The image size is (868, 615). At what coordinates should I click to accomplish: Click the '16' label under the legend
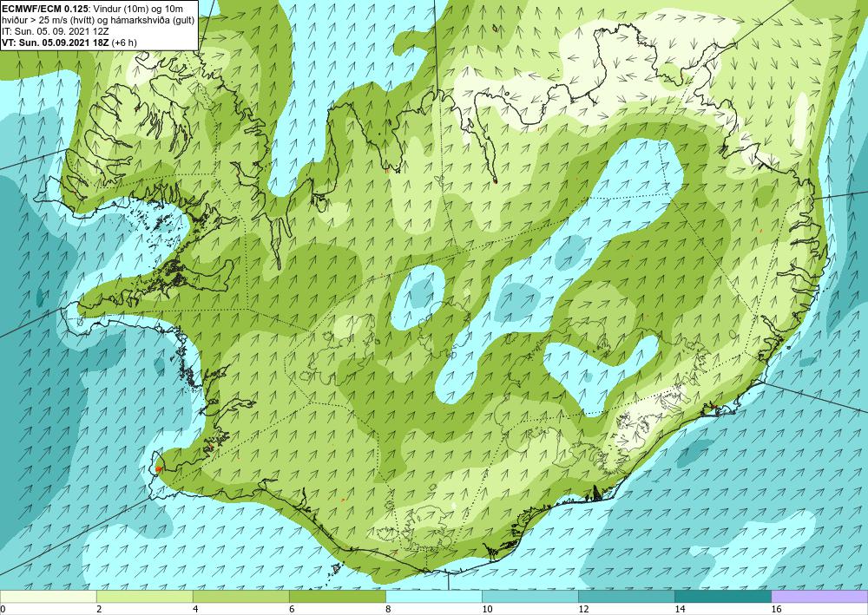point(776,610)
